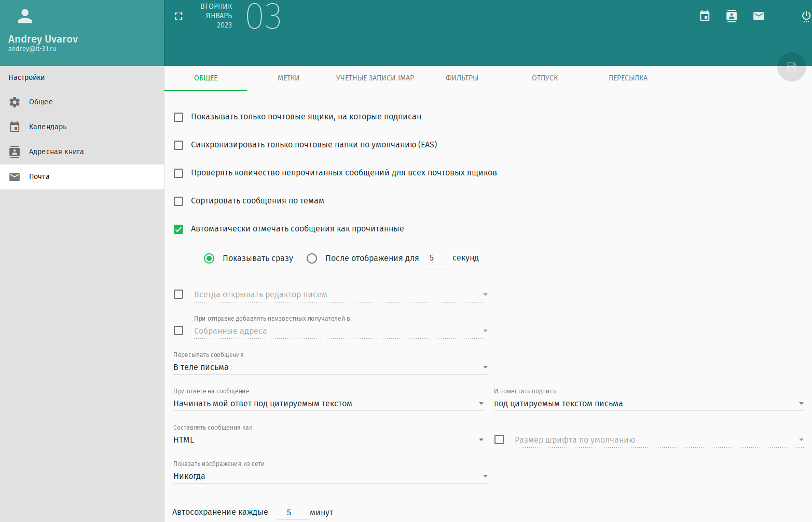
Task: Switch to the Пересылка tab
Action: tap(628, 78)
